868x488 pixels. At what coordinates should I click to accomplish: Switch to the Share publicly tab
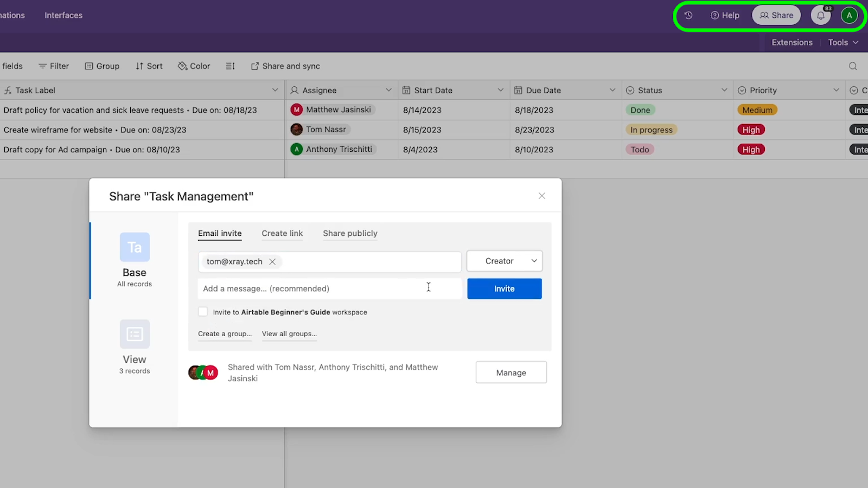[350, 234]
